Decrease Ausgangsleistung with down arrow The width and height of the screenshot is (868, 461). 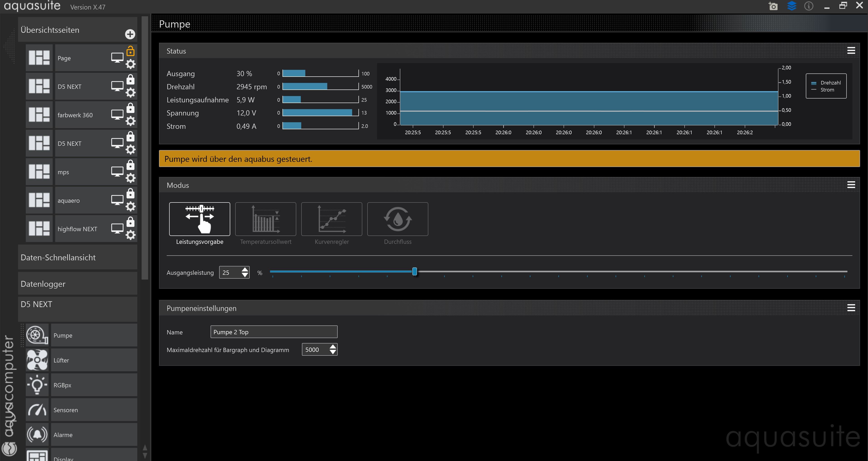(245, 275)
